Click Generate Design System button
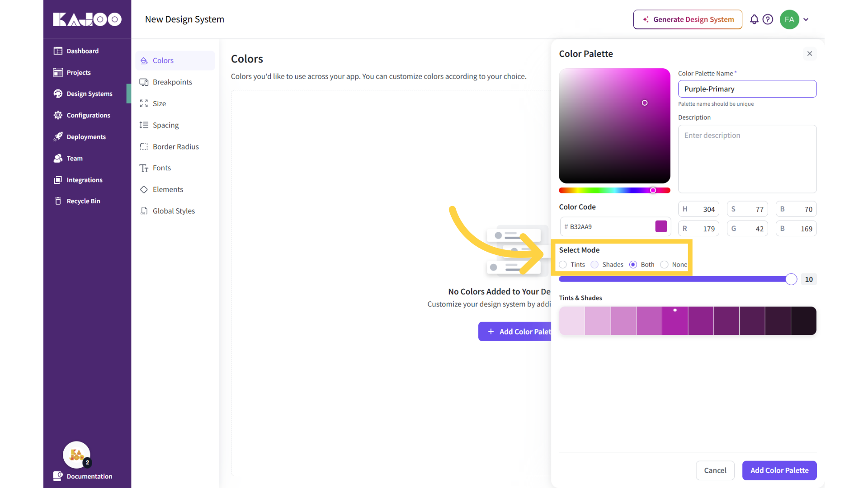868x488 pixels. point(688,19)
